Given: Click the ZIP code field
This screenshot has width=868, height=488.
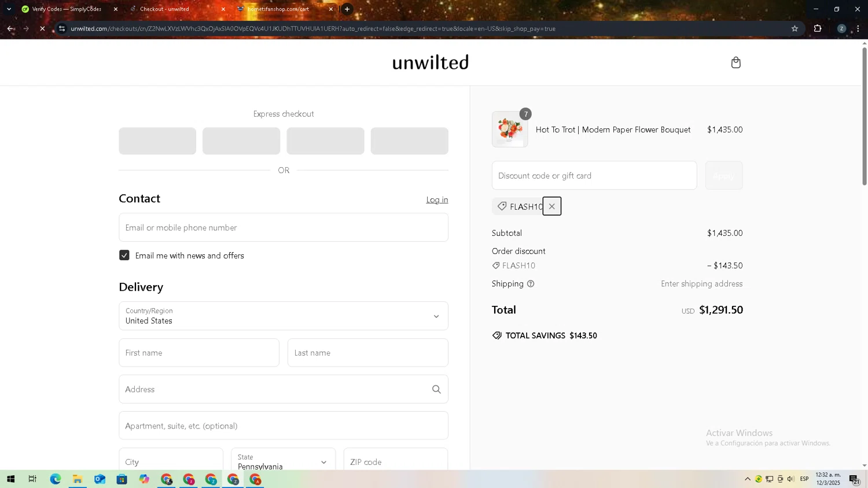Looking at the screenshot, I should pyautogui.click(x=396, y=461).
